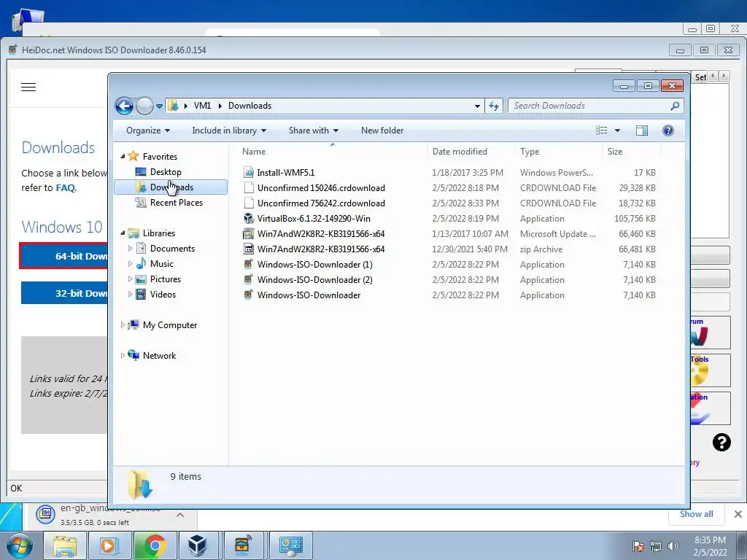Expand My Computer in the tree
This screenshot has width=747, height=560.
(x=123, y=325)
